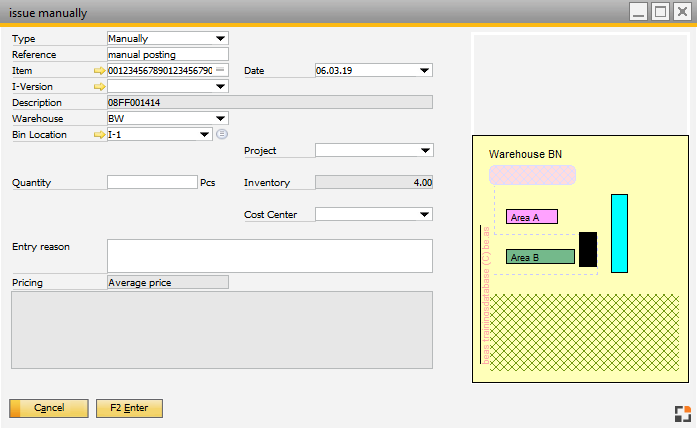Open the Cost Center dropdown
Image resolution: width=697 pixels, height=428 pixels.
coord(424,214)
